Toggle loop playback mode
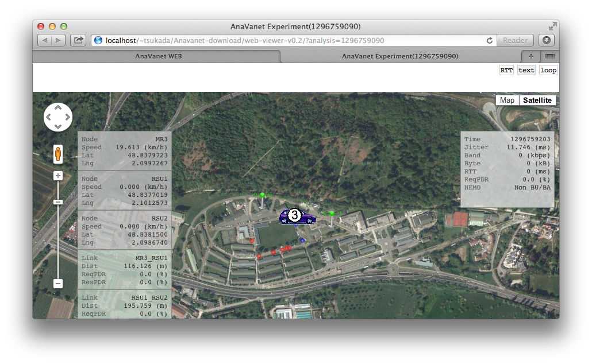 click(x=548, y=70)
